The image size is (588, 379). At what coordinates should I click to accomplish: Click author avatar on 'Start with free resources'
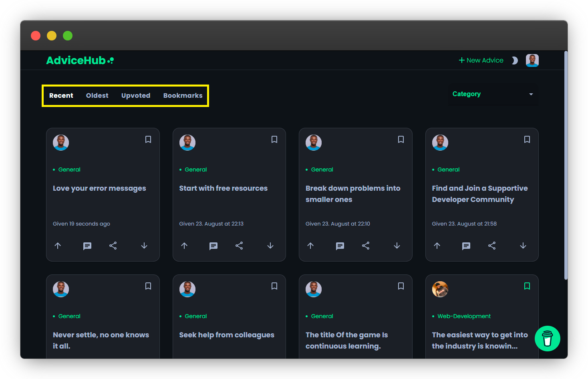[187, 143]
